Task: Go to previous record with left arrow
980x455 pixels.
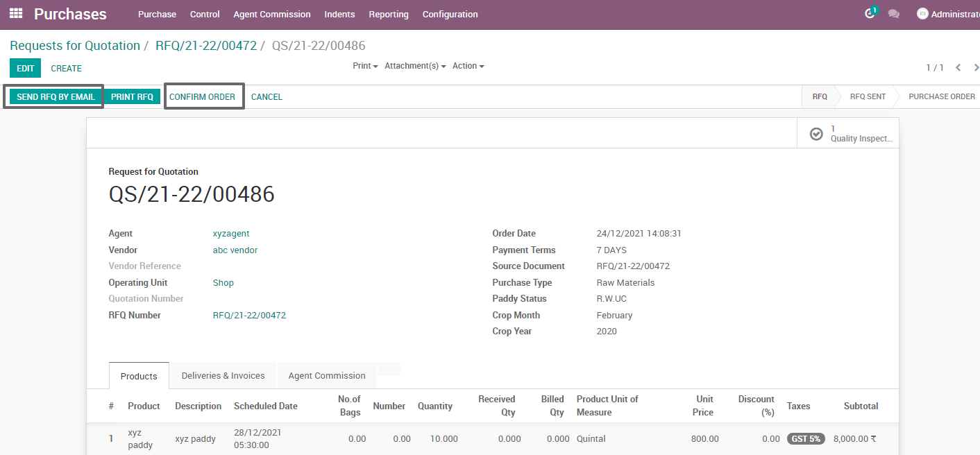Action: pyautogui.click(x=958, y=67)
